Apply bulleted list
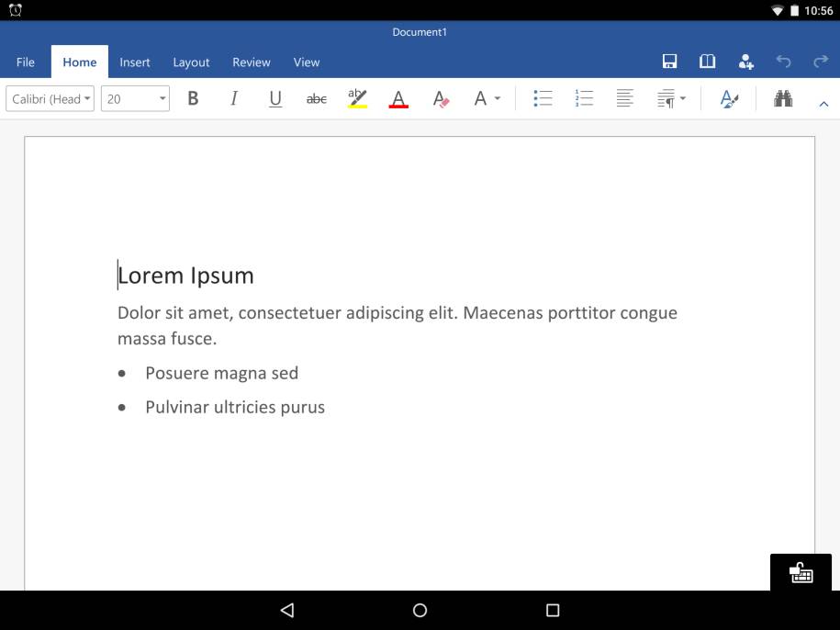This screenshot has width=840, height=630. 543,98
